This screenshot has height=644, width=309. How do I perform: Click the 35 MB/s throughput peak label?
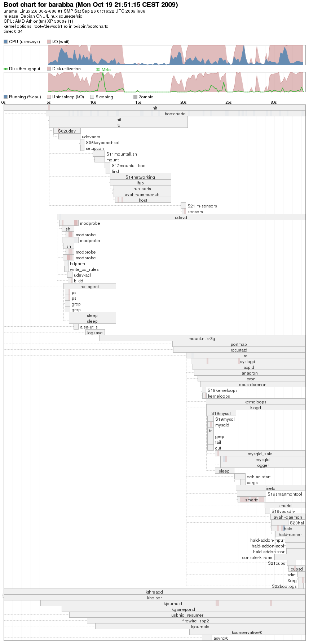103,70
